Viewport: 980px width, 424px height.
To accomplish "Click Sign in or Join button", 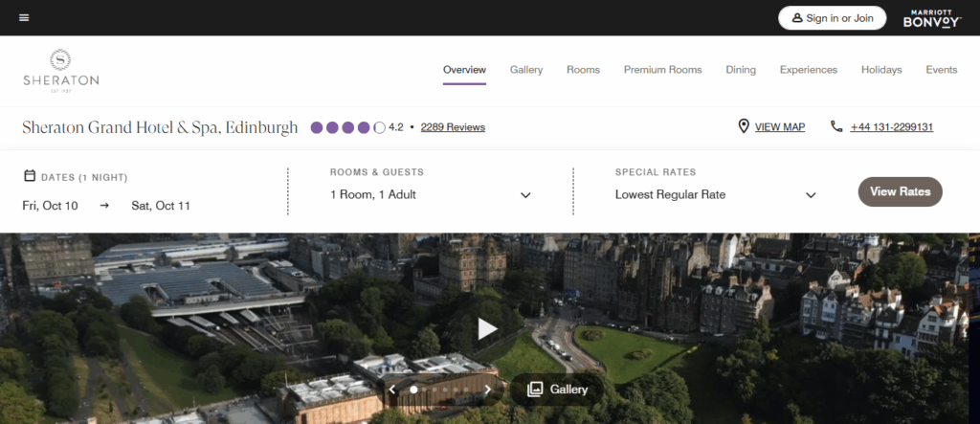I will pyautogui.click(x=833, y=18).
